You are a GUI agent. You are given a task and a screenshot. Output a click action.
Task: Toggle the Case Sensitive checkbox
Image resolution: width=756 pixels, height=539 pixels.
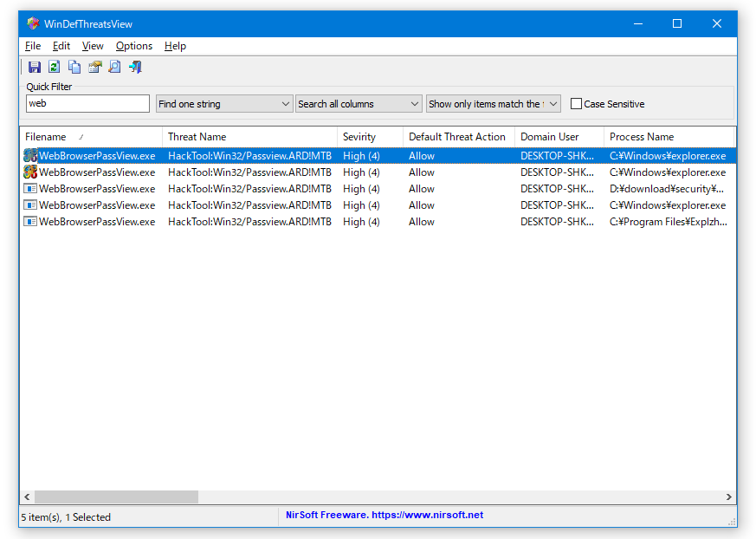[x=576, y=104]
